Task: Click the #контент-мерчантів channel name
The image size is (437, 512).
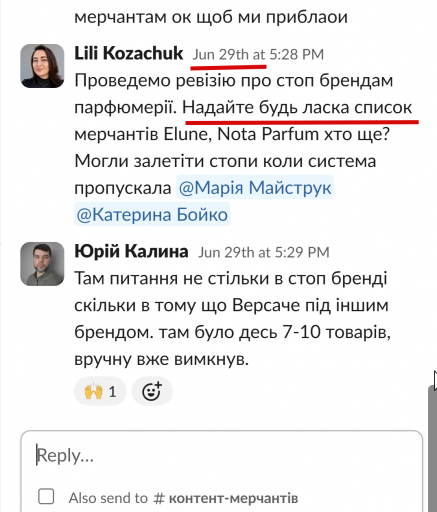Action: pos(226,498)
